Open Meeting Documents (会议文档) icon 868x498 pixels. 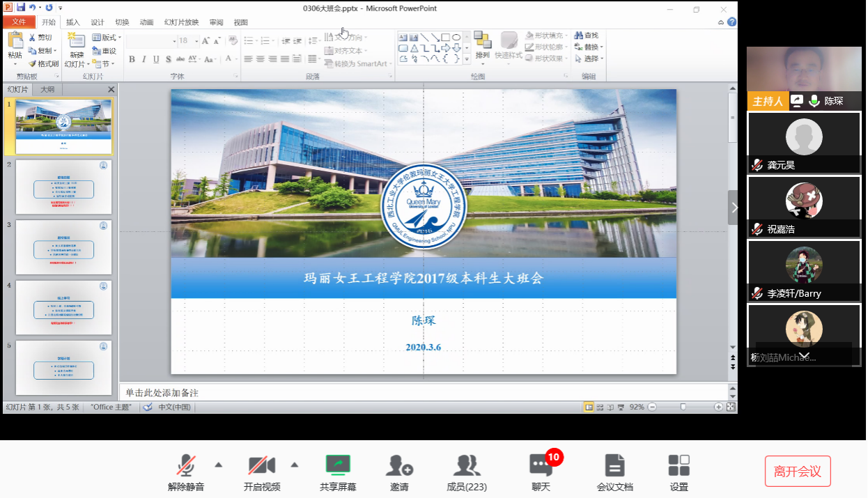click(x=614, y=465)
